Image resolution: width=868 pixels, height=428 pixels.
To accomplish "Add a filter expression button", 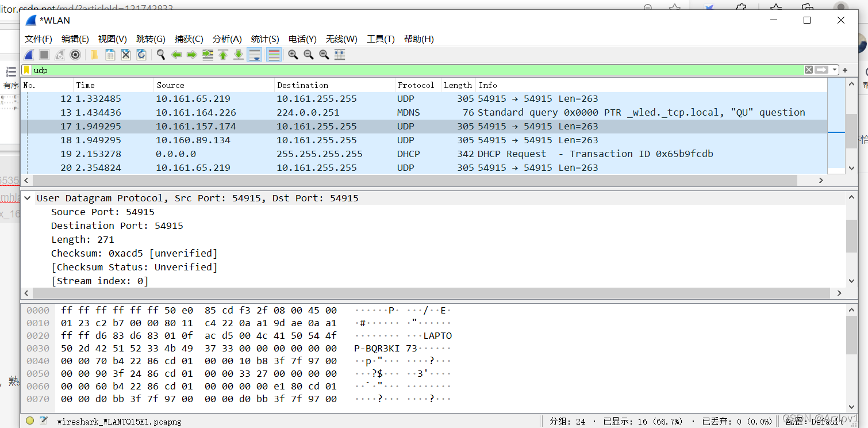I will 845,70.
